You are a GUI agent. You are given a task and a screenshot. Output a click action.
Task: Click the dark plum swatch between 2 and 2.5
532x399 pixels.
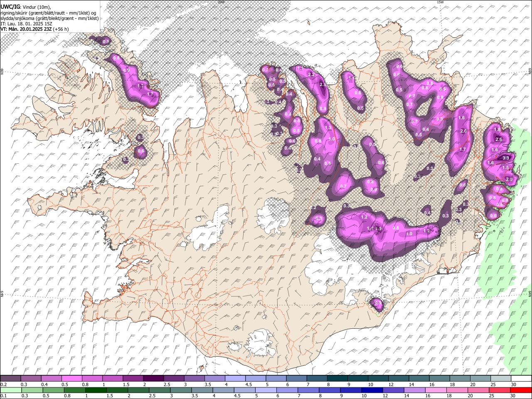point(153,378)
